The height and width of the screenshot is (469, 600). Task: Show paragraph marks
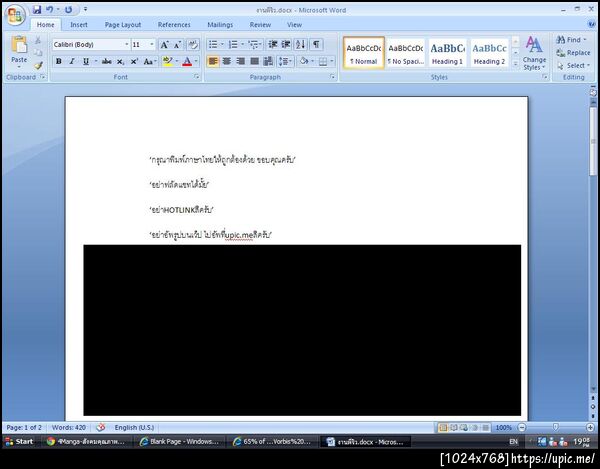[x=316, y=45]
